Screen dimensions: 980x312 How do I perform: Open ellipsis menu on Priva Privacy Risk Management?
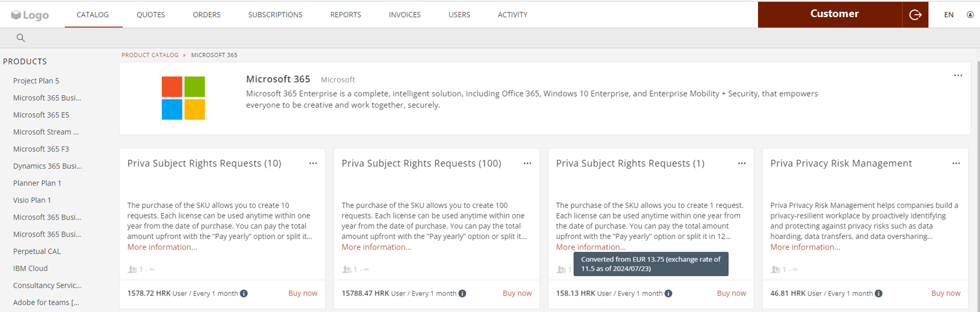(x=956, y=163)
